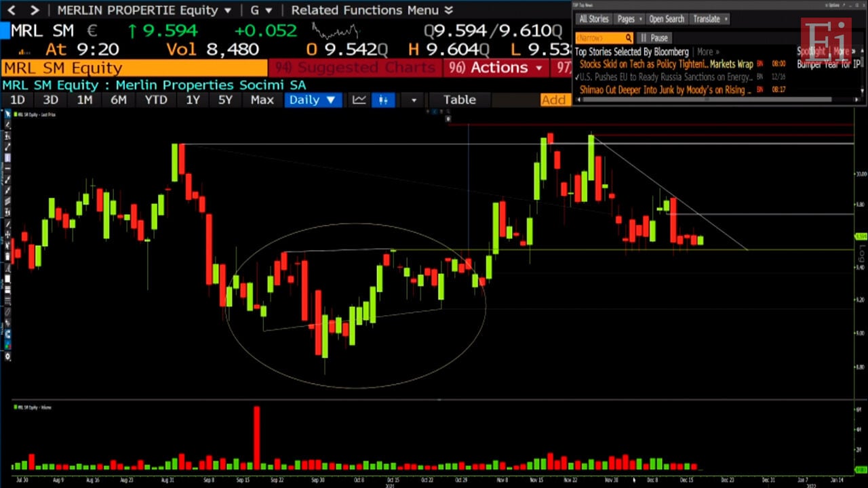Switch to line chart type
868x488 pixels.
click(x=359, y=100)
